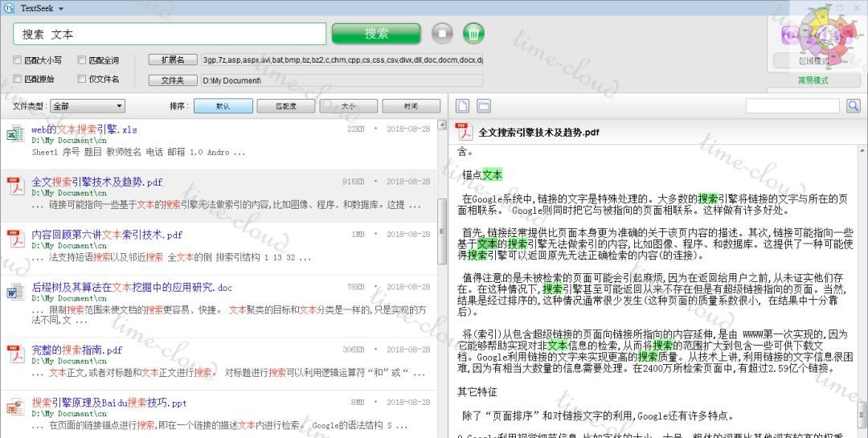Click the results list scroll-up arrow
868x438 pixels.
(x=442, y=125)
